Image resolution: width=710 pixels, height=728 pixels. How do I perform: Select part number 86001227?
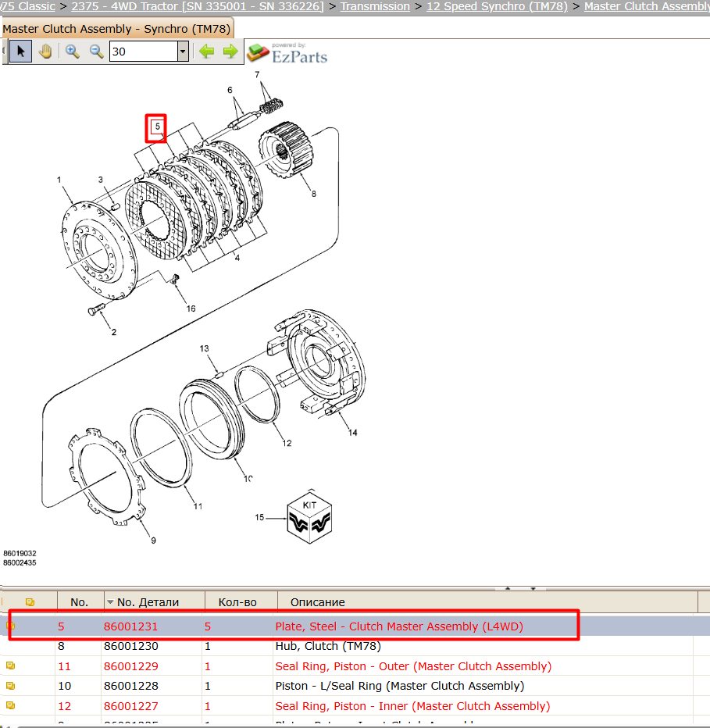pos(131,706)
